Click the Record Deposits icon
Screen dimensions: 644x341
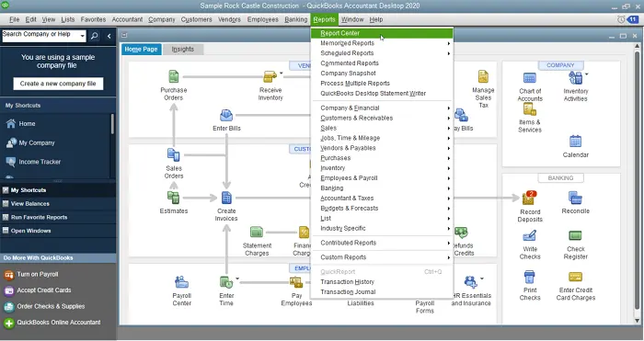click(x=529, y=199)
